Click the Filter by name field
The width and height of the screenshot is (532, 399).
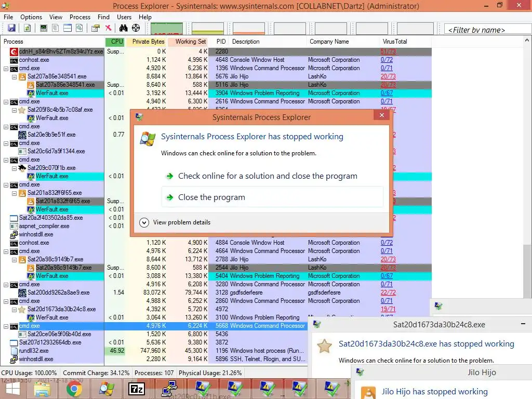(488, 30)
